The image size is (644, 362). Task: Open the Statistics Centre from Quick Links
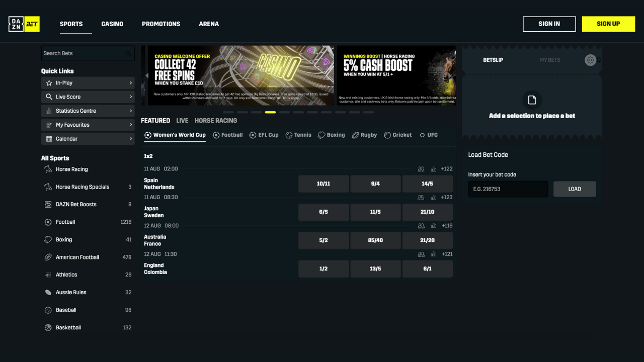pos(88,111)
